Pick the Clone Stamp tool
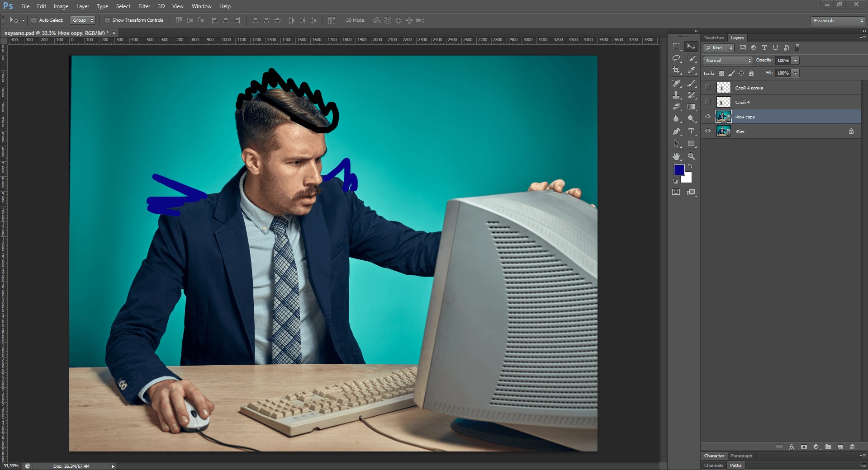The image size is (868, 470). (x=676, y=95)
